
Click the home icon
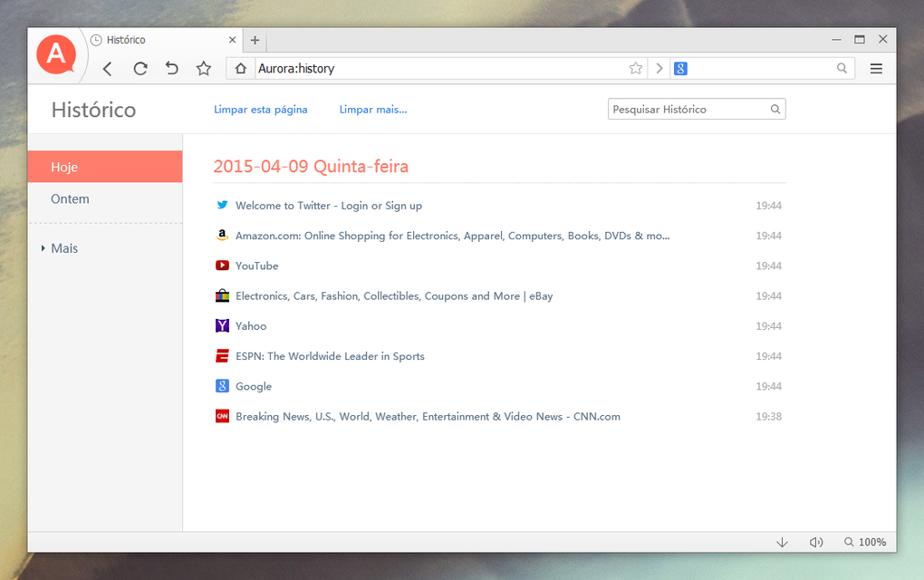click(240, 68)
